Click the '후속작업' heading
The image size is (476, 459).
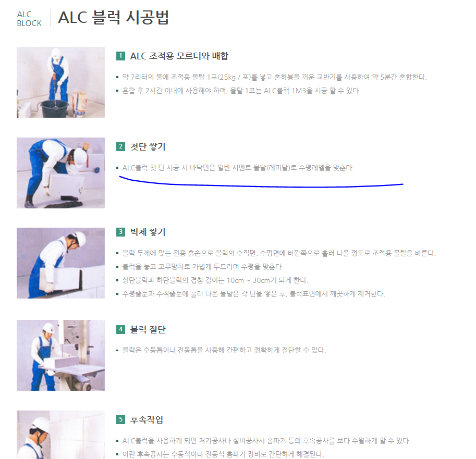147,419
